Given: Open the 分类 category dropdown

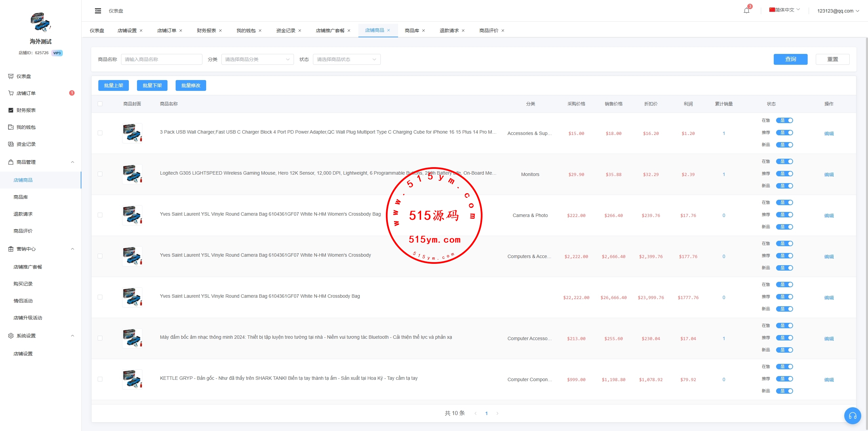Looking at the screenshot, I should coord(257,59).
